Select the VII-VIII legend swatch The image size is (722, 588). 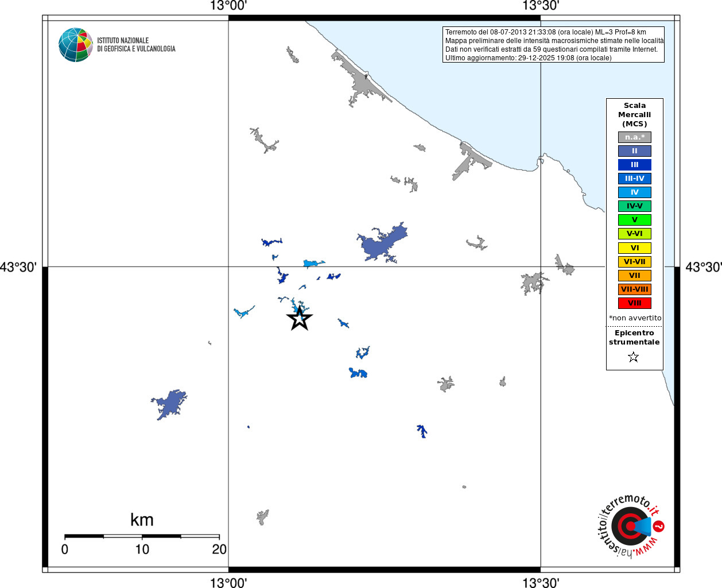634,289
